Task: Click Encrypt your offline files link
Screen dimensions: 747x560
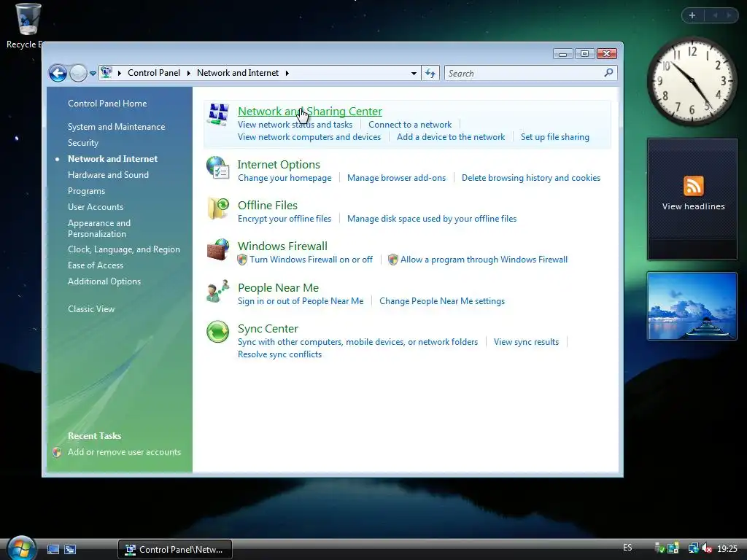Action: click(x=285, y=219)
